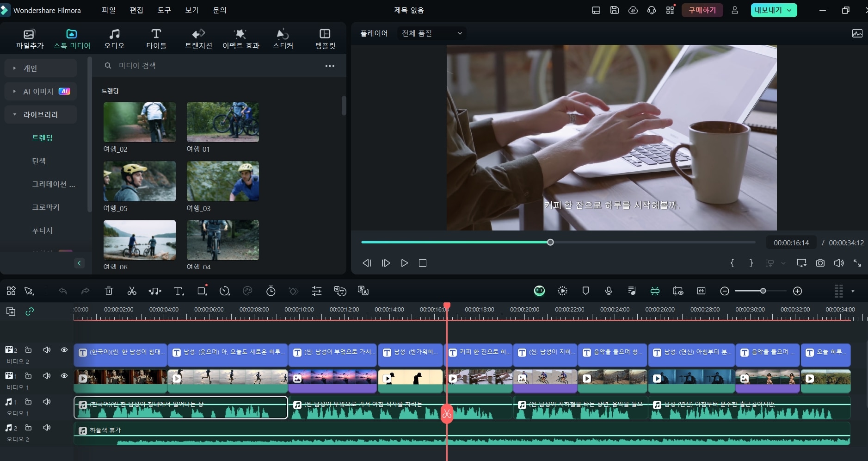Hide the Video 2 track with eye icon
The height and width of the screenshot is (461, 868).
[64, 350]
